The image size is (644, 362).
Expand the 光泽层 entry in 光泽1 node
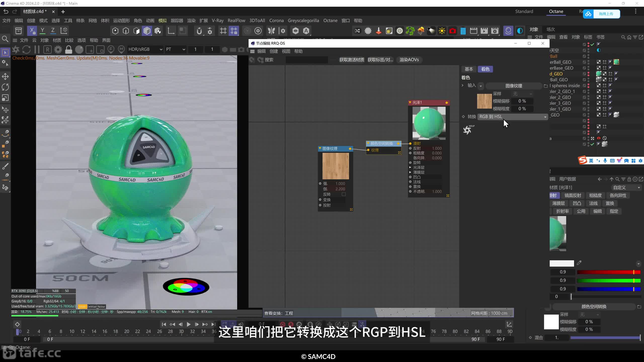pos(410,167)
